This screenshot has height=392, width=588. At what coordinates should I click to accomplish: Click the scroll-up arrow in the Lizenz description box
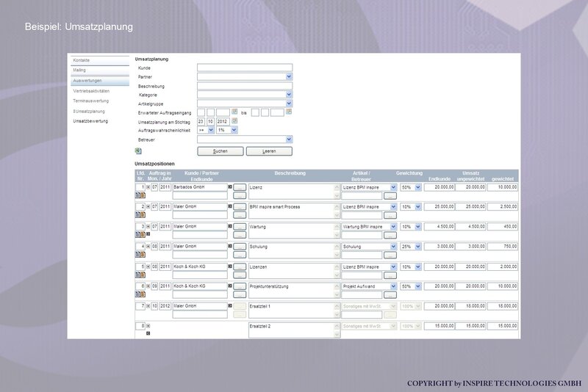[x=337, y=187]
